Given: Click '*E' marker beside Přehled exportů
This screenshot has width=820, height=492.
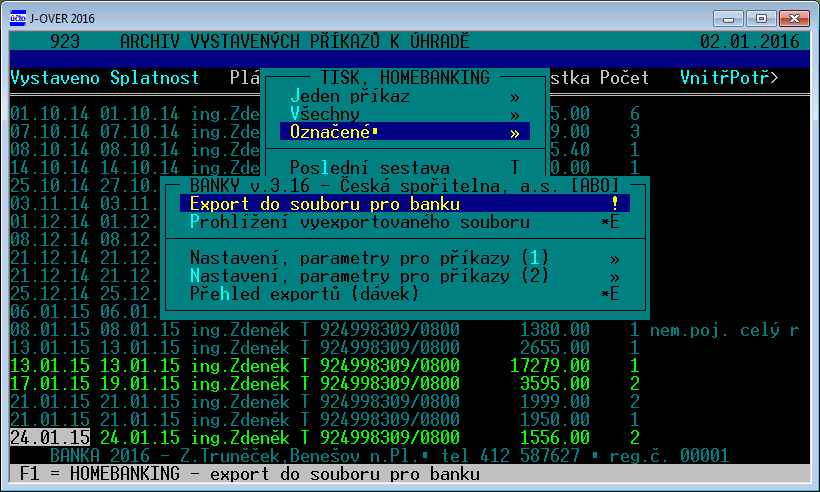Looking at the screenshot, I should point(610,294).
